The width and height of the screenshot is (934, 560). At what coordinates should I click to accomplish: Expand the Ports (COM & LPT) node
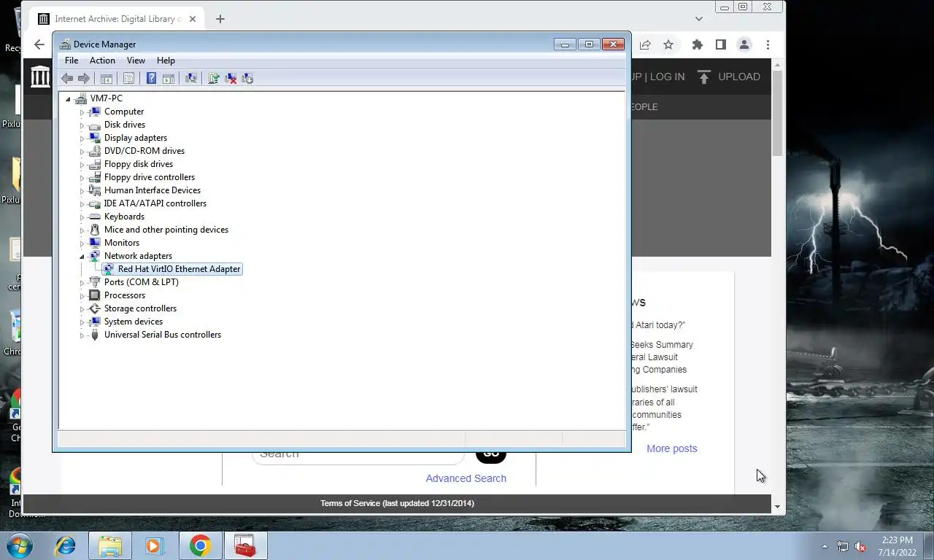click(82, 283)
